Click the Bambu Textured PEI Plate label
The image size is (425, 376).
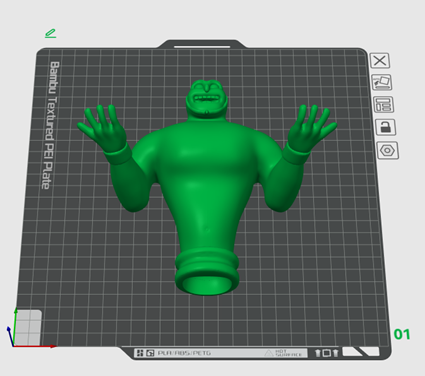(x=51, y=125)
